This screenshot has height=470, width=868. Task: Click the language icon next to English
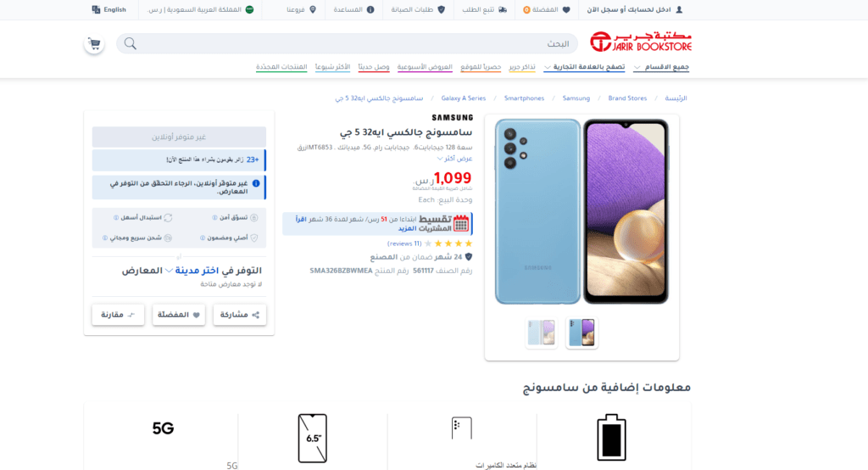(x=96, y=9)
